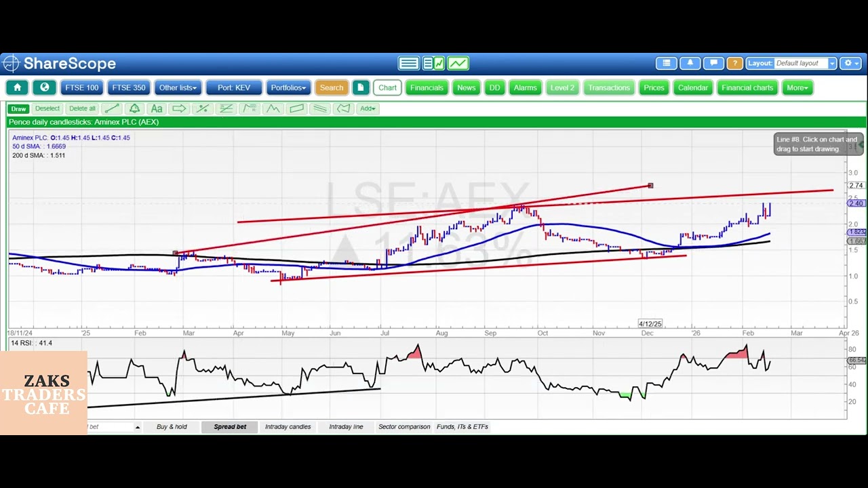
Task: Switch to list-only view icon
Action: (x=409, y=64)
